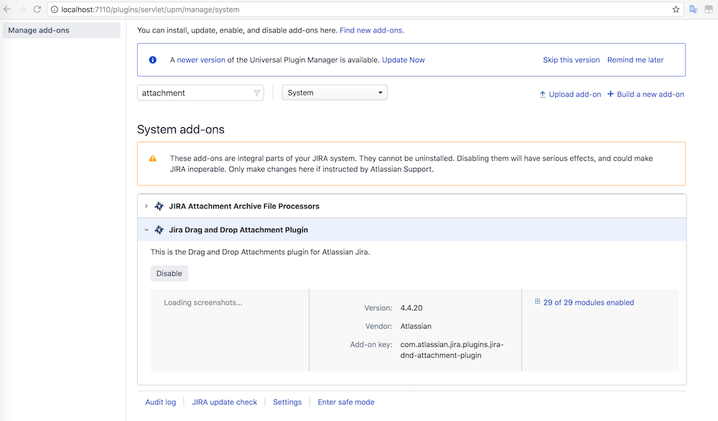Viewport: 718px width, 421px height.
Task: Disable the Drag and Drop Attachment plugin
Action: tap(169, 273)
